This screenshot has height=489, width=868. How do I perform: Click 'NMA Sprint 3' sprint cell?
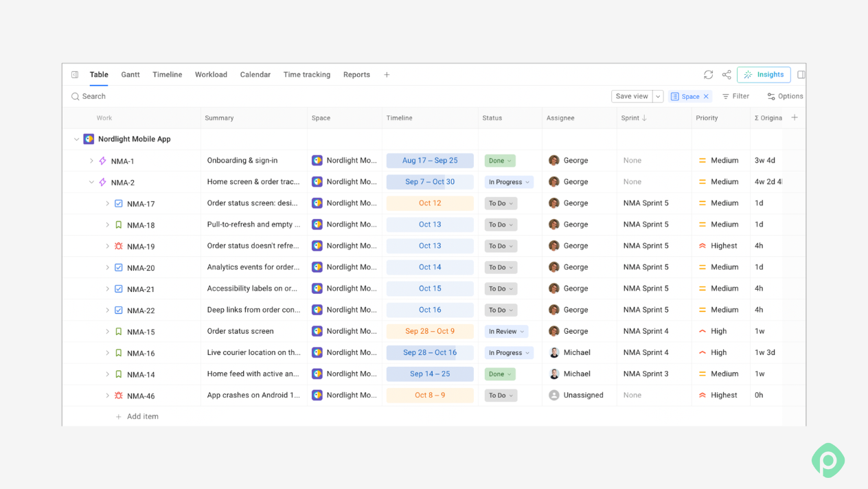[646, 374]
